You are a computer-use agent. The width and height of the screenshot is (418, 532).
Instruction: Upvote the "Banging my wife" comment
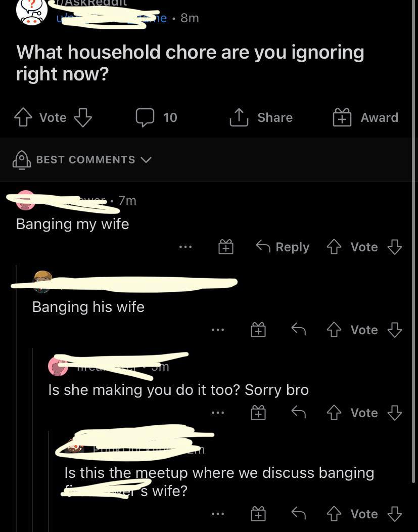click(334, 247)
